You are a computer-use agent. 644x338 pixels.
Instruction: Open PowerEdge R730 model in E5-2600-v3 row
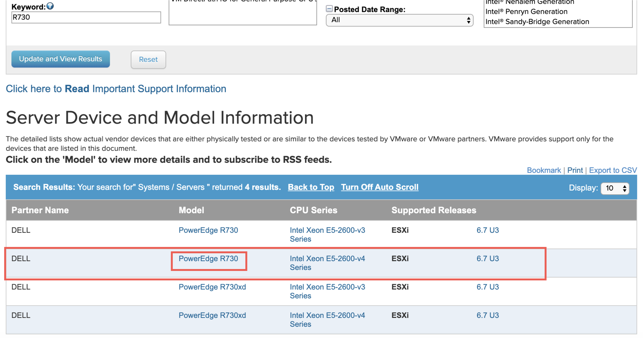[x=208, y=230]
